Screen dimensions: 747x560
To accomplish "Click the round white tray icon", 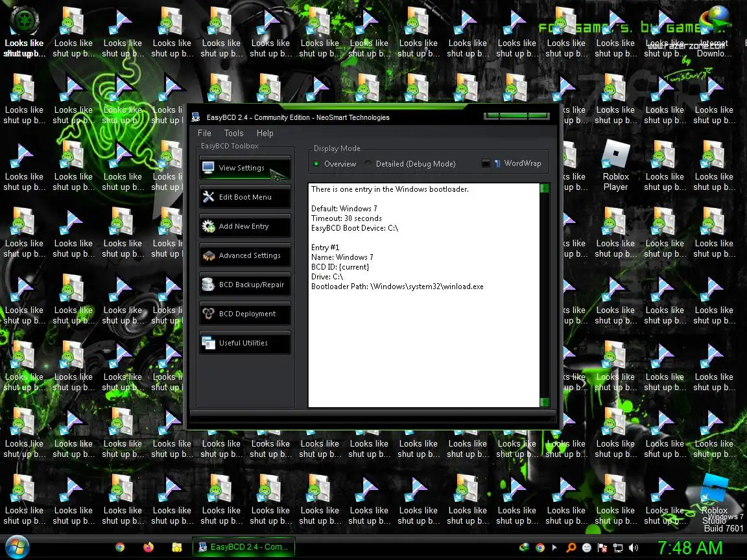I will [586, 548].
